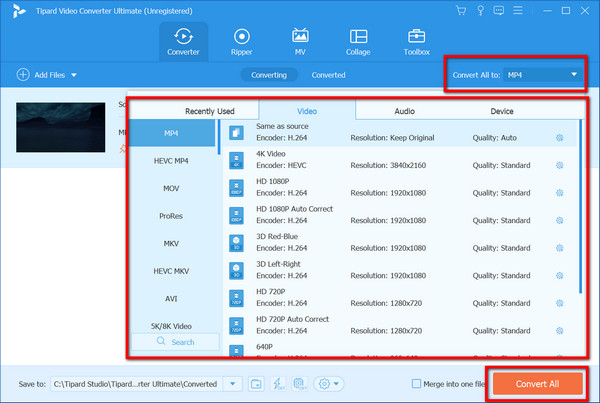Select the 4K Video preset icon

tap(236, 161)
